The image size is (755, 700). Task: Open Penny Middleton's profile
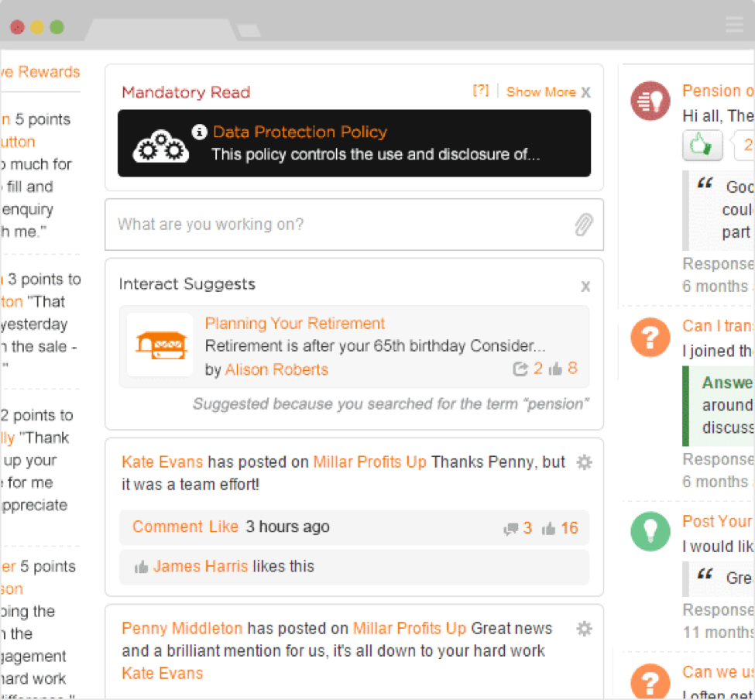point(182,628)
